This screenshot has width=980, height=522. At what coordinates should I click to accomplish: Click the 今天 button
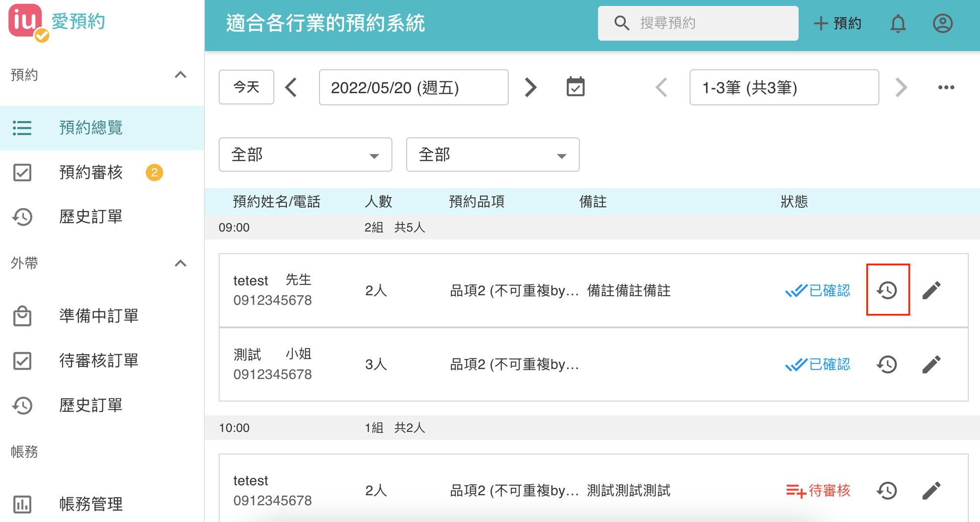(246, 87)
